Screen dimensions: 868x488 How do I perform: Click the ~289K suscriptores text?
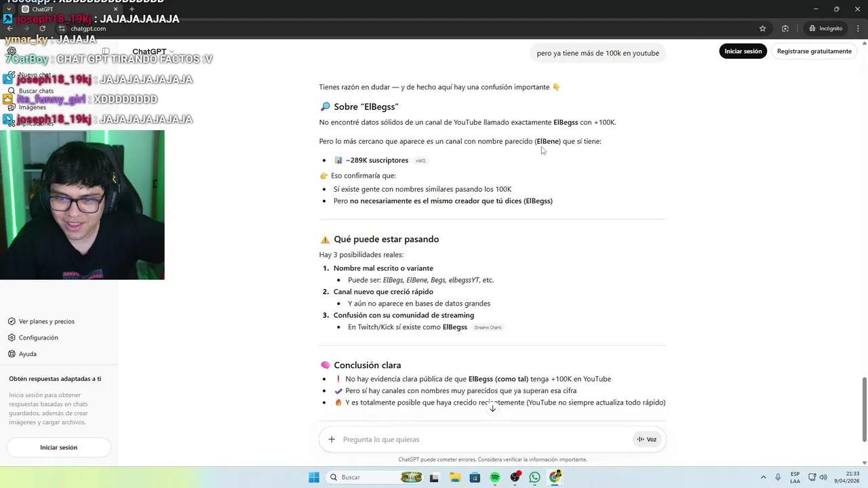(x=377, y=161)
